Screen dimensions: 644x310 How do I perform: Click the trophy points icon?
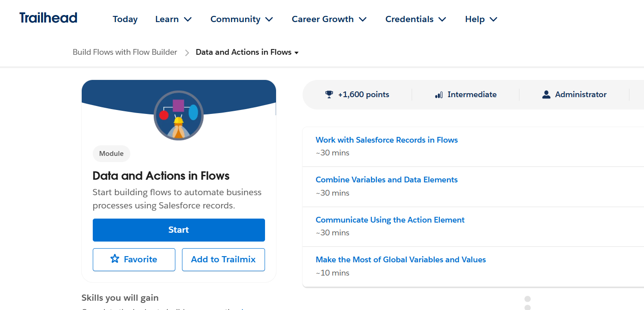pyautogui.click(x=329, y=95)
